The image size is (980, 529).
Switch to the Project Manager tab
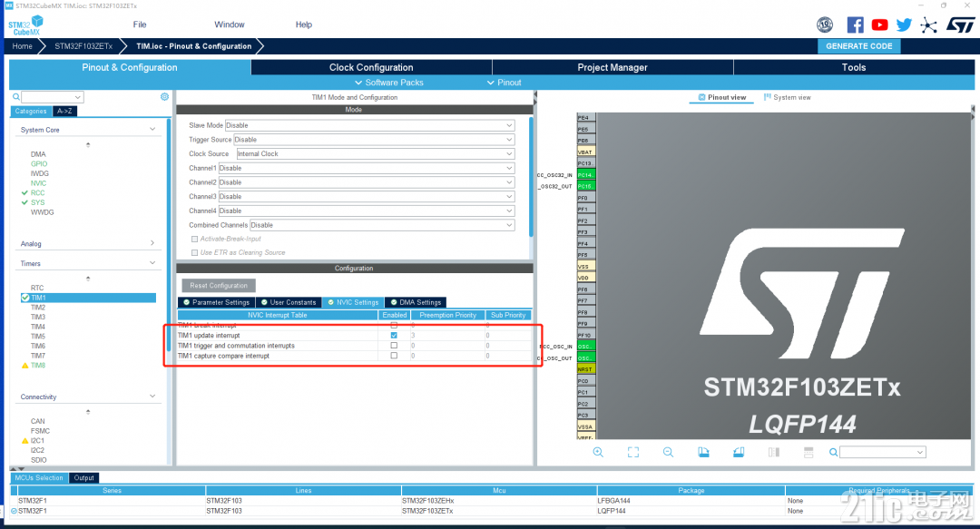point(612,67)
